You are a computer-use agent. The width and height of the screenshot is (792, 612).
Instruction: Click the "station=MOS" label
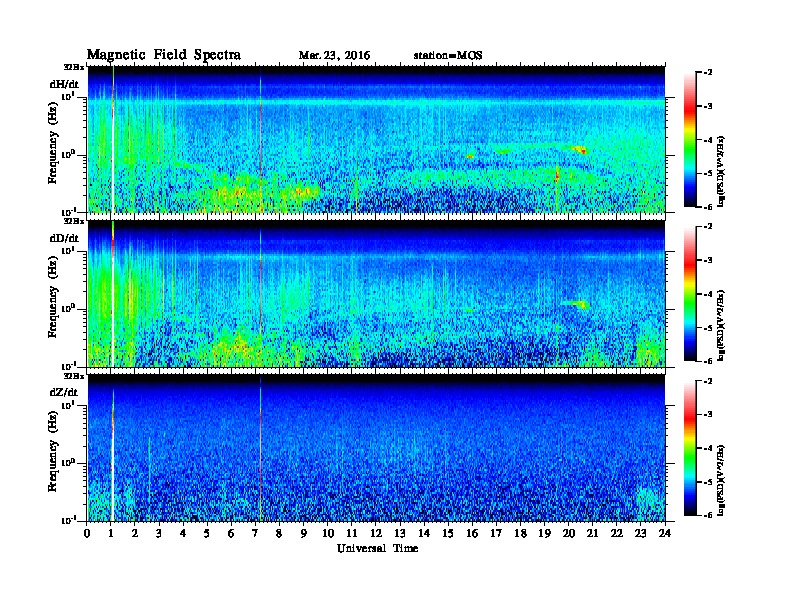click(x=448, y=55)
